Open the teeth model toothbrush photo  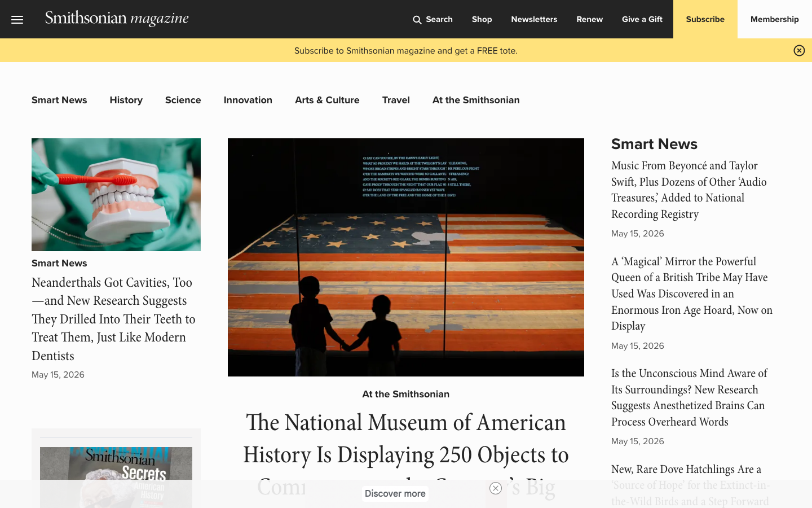pos(116,195)
